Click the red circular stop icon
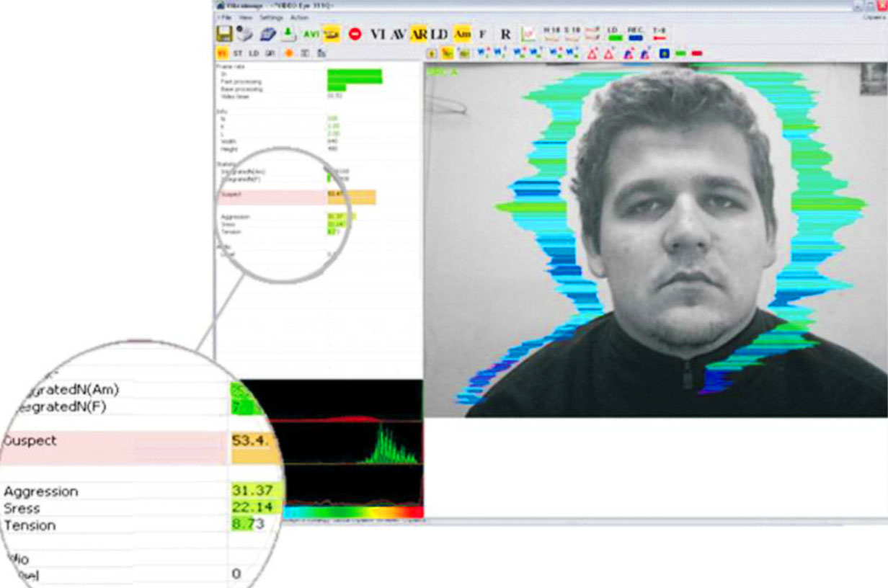This screenshot has width=888, height=588. [355, 34]
